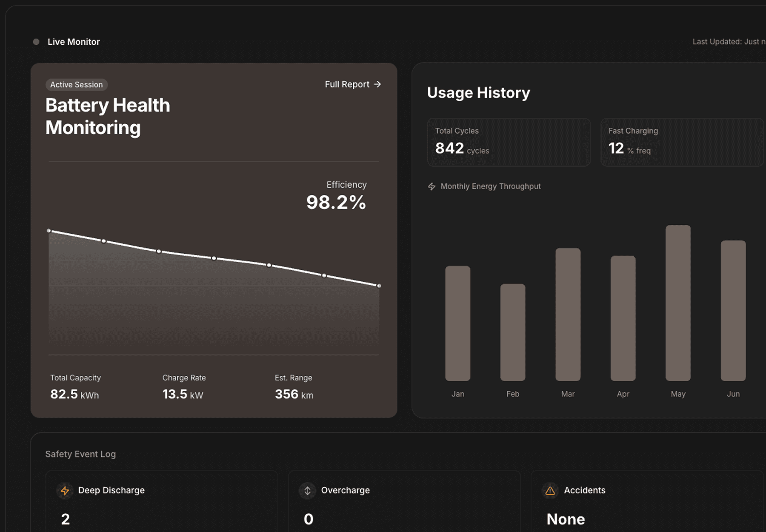Expand the Total Cycles card details
This screenshot has width=766, height=532.
(509, 142)
